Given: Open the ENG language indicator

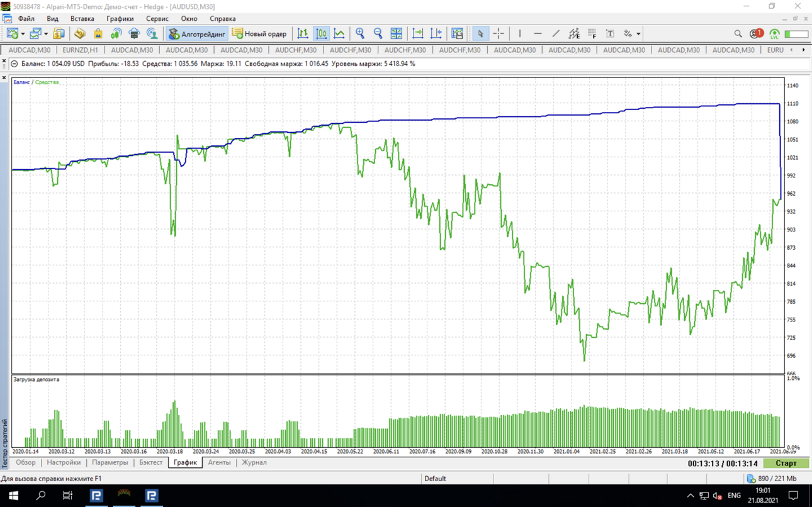Looking at the screenshot, I should pyautogui.click(x=734, y=496).
